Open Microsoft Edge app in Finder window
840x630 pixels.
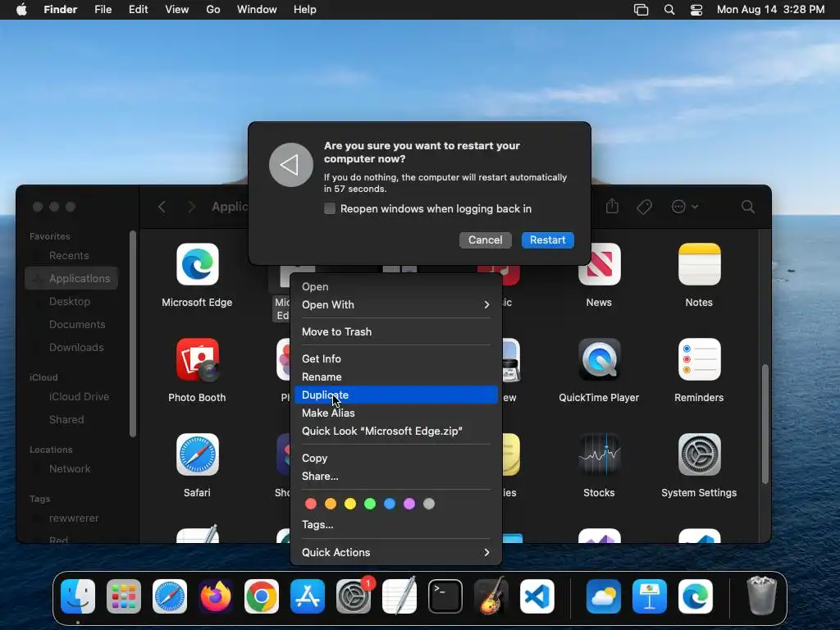tap(197, 265)
